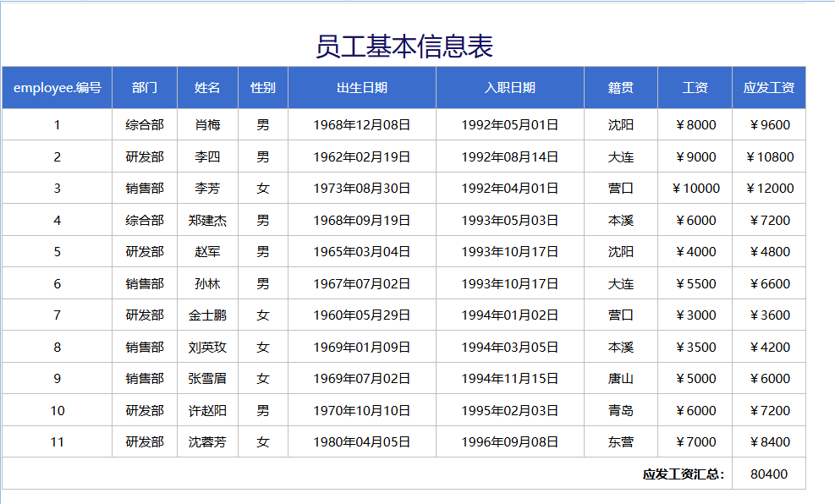Click hire date 1994年01月02日
The width and height of the screenshot is (835, 504).
pos(509,315)
